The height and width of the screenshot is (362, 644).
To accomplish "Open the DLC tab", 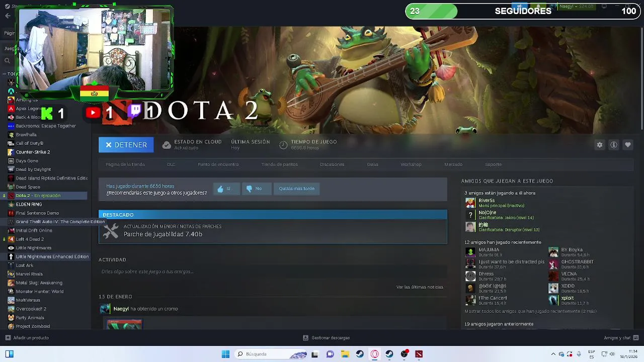I will (171, 164).
